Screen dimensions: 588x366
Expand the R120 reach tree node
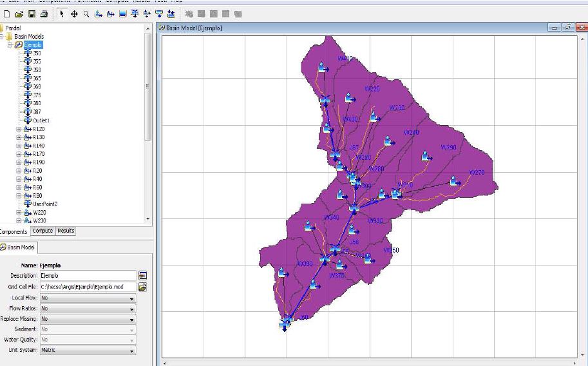click(19, 129)
